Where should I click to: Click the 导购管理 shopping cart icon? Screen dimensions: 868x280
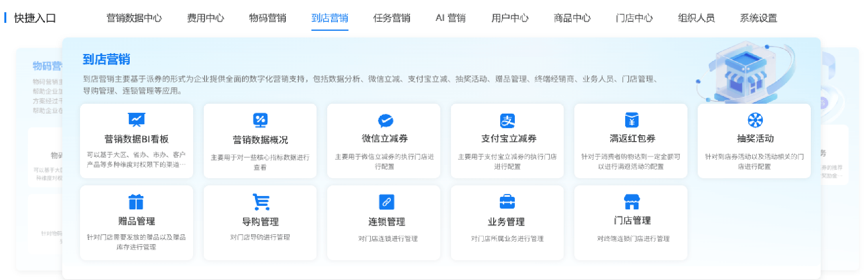pos(261,202)
